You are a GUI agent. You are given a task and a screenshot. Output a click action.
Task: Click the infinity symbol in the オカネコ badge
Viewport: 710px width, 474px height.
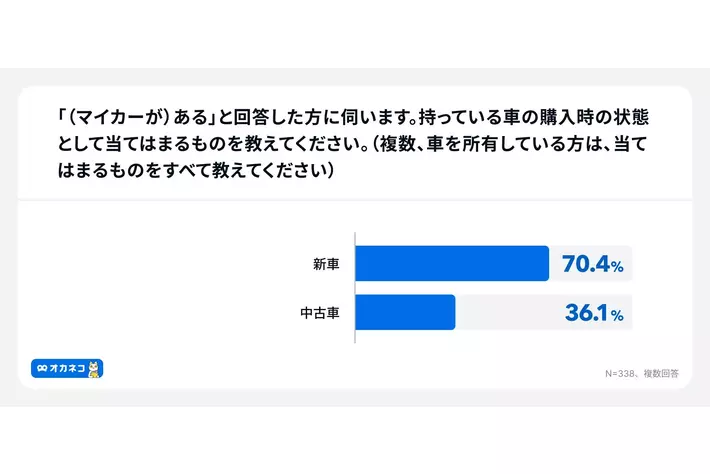[x=41, y=369]
